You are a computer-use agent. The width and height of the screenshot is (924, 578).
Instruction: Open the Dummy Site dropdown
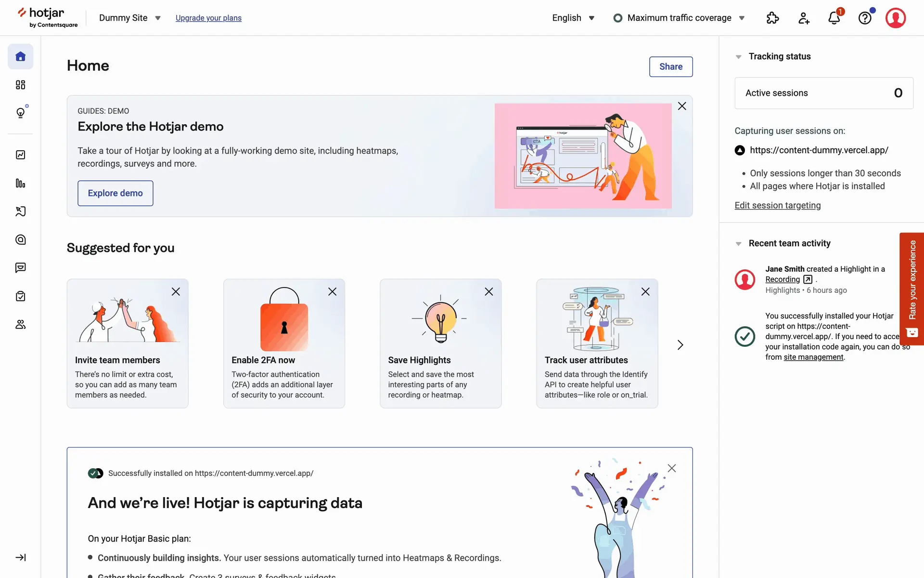(x=129, y=18)
